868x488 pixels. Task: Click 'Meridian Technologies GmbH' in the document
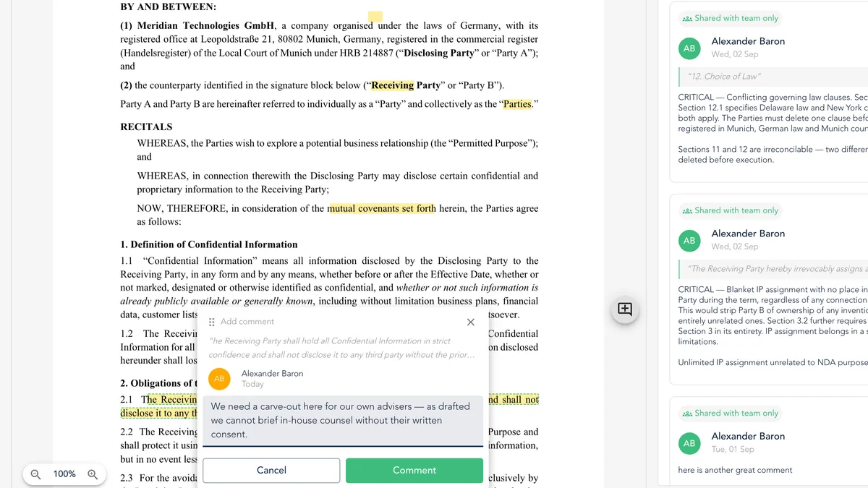[x=206, y=26]
